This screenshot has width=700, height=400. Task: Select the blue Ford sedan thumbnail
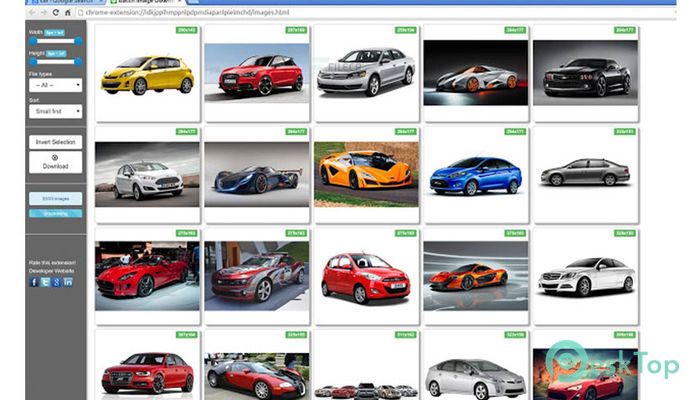(x=475, y=175)
